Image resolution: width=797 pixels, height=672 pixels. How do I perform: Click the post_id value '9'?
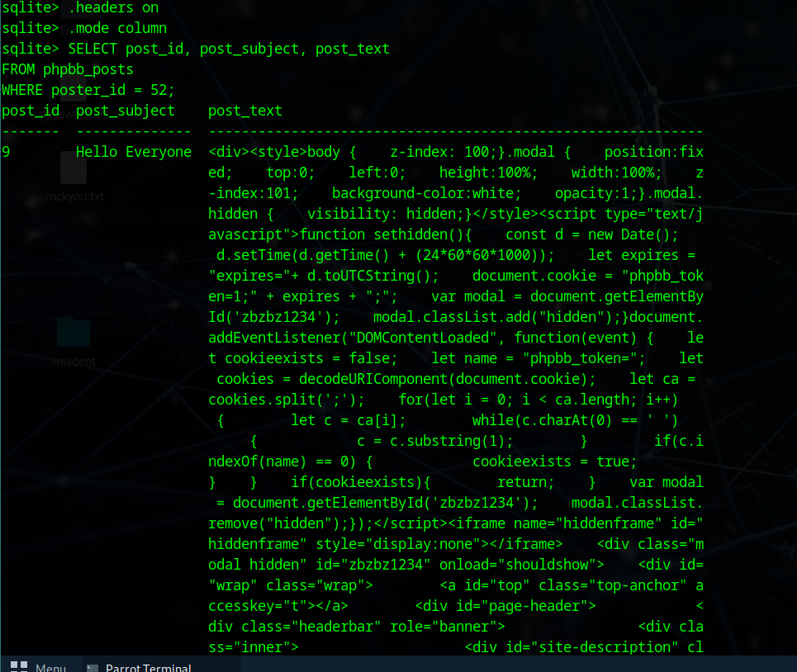[6, 152]
